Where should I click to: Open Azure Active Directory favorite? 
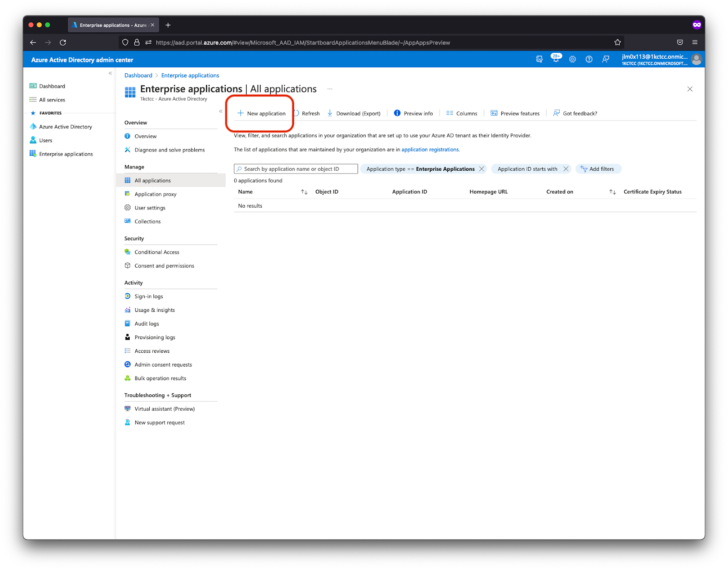(61, 127)
